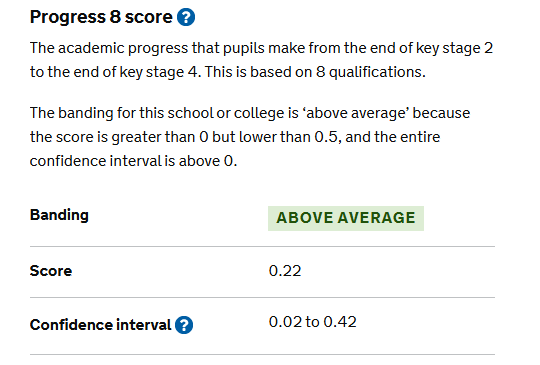Screen dimensions: 540x365
Task: Click the Banding row label
Action: pos(59,215)
